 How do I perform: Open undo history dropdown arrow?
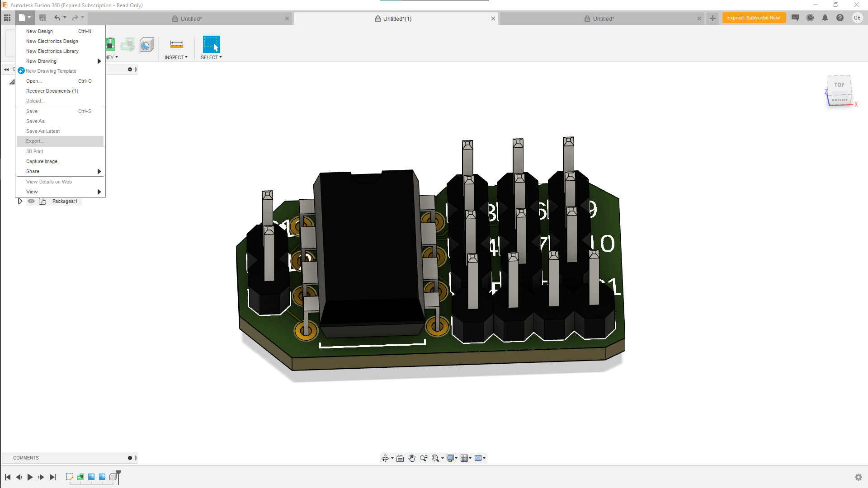coord(65,18)
